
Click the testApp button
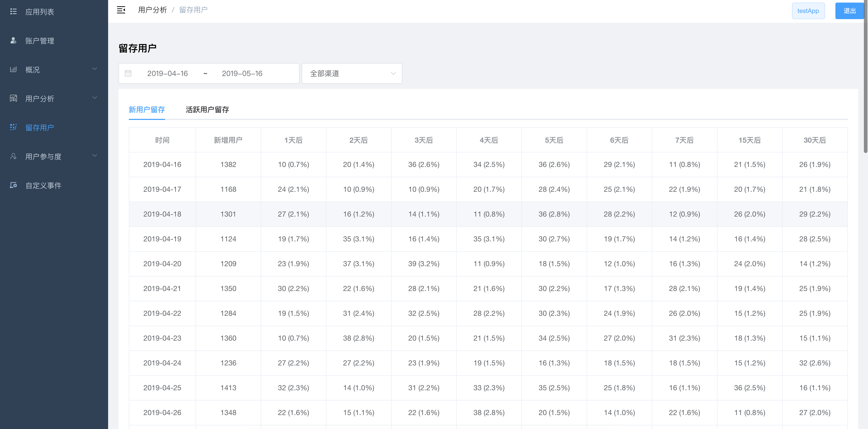(808, 11)
